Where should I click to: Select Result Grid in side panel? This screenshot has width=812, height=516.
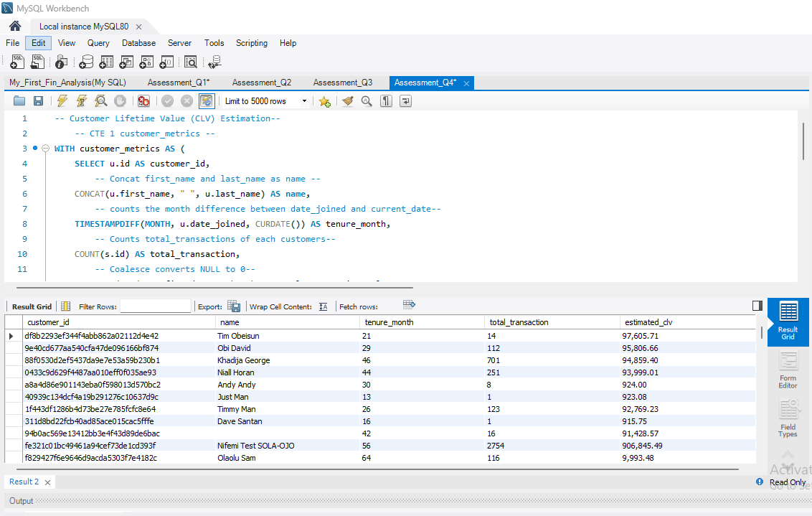pos(788,322)
